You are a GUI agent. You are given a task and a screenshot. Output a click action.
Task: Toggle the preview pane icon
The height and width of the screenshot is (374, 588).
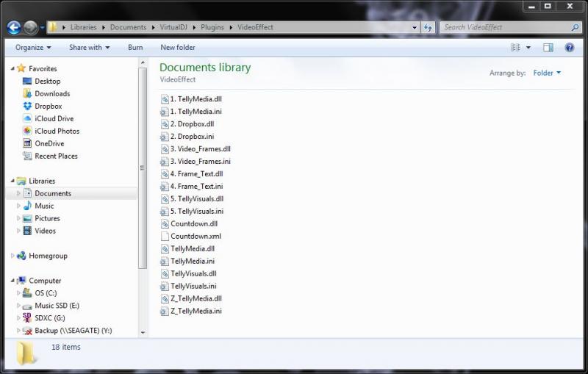tap(548, 48)
